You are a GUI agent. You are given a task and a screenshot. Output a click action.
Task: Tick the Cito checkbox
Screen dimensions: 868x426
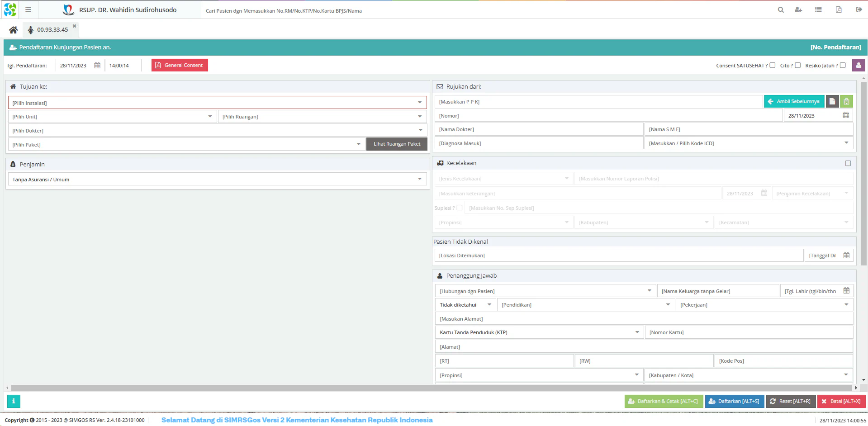click(798, 65)
